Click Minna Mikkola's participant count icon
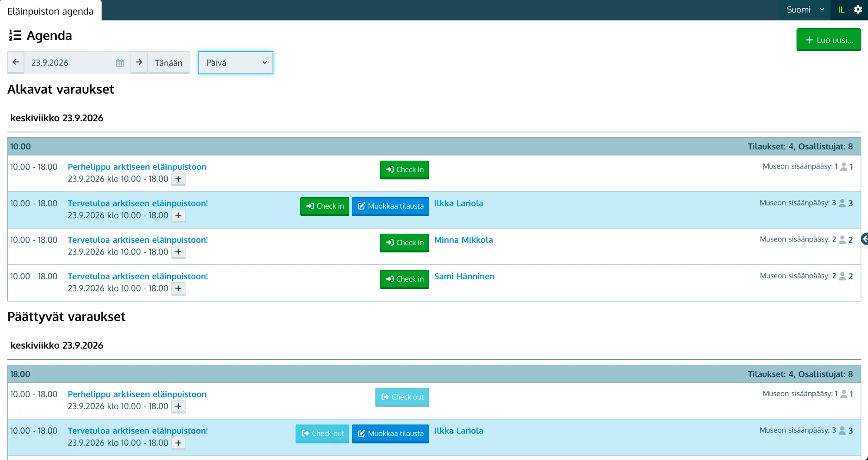Image resolution: width=868 pixels, height=460 pixels. 842,240
